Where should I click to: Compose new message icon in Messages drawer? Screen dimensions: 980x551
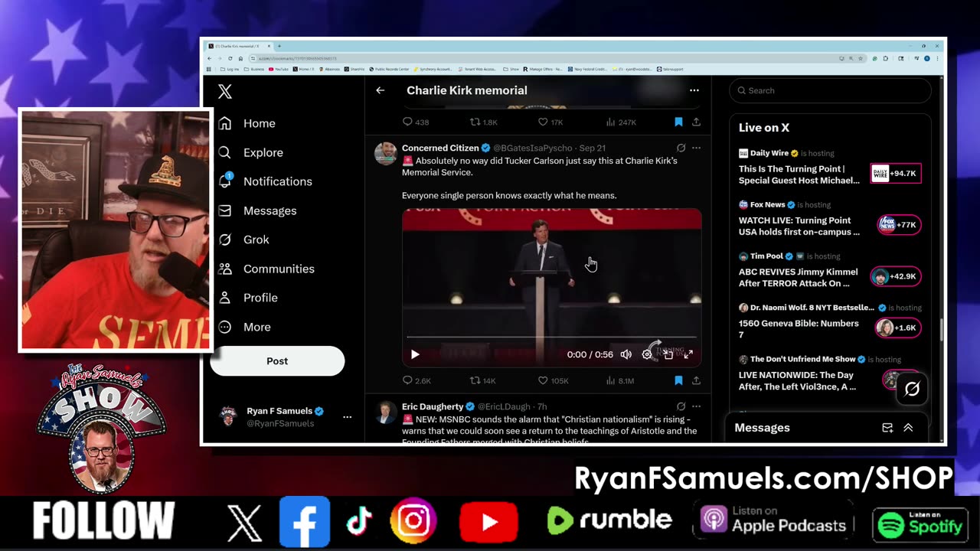[887, 428]
